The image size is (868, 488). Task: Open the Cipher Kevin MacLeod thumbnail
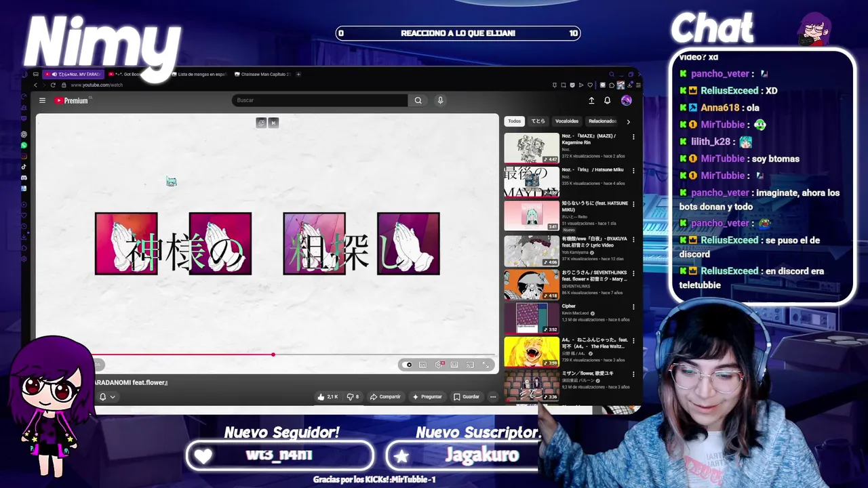[x=532, y=318]
